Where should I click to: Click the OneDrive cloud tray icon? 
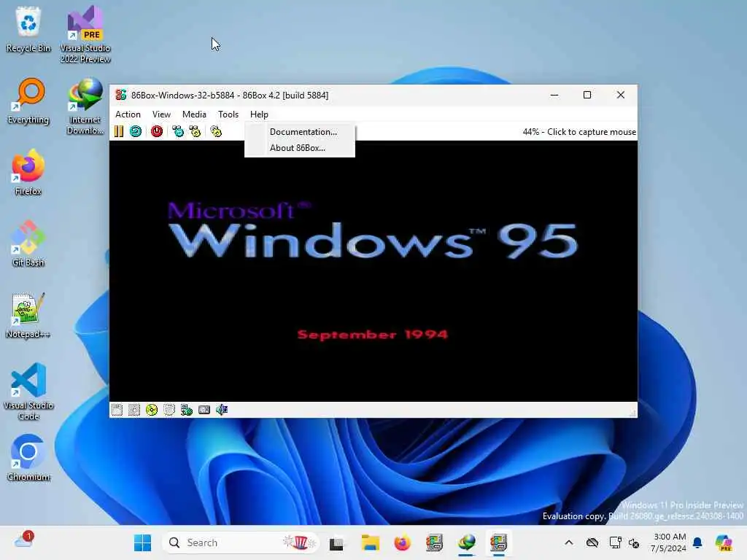[x=592, y=542]
